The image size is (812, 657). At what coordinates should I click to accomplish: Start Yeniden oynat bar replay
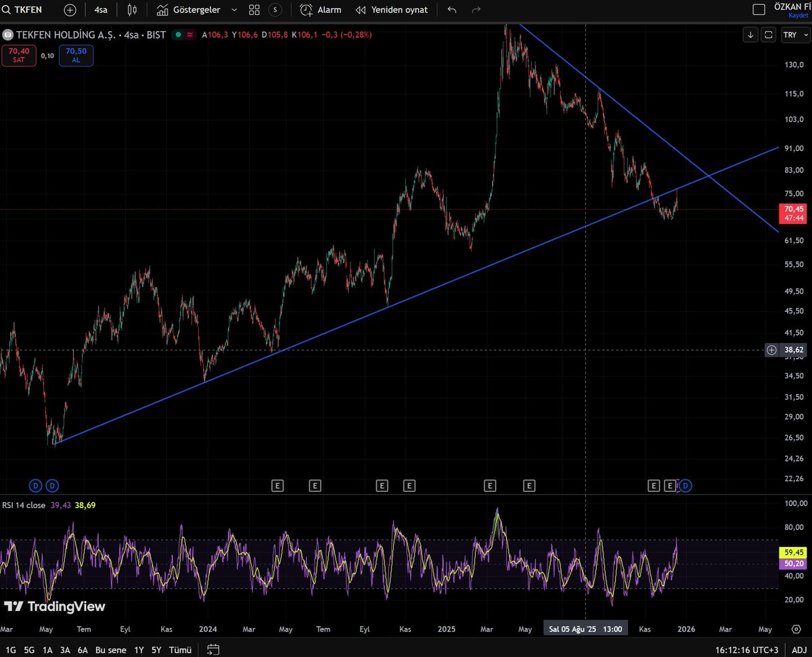tap(391, 10)
